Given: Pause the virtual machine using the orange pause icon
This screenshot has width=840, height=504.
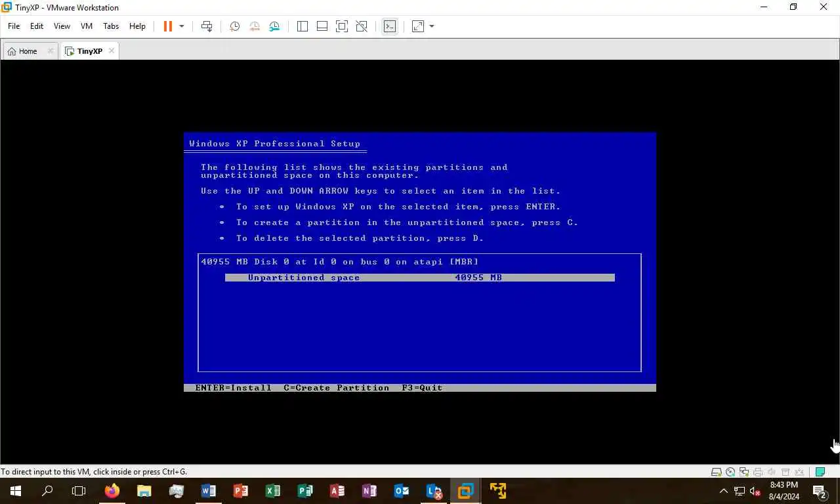Looking at the screenshot, I should point(167,26).
